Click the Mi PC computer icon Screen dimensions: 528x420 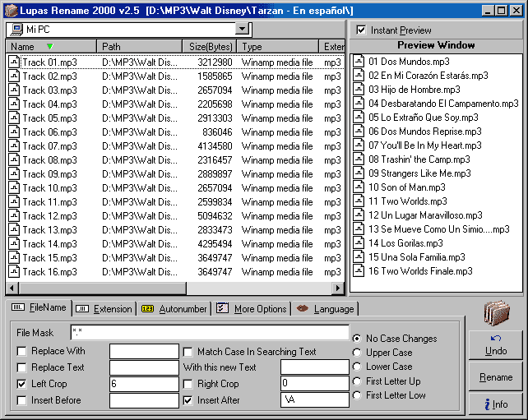coord(16,30)
